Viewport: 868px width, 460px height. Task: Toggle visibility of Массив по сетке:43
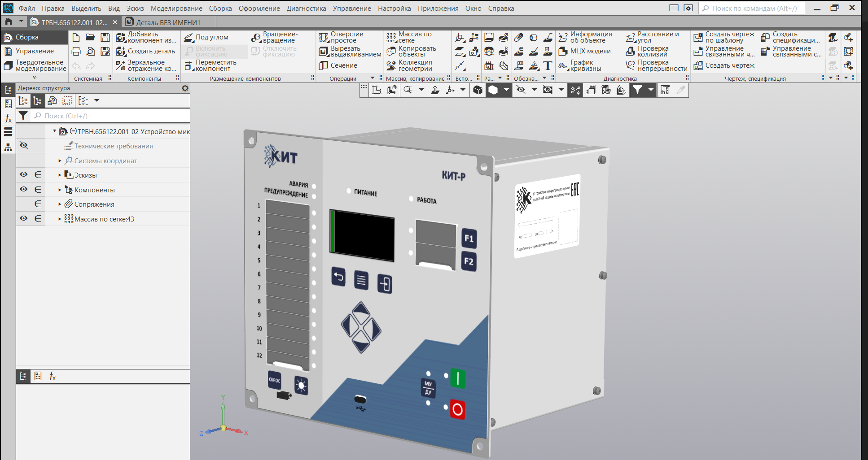click(24, 219)
